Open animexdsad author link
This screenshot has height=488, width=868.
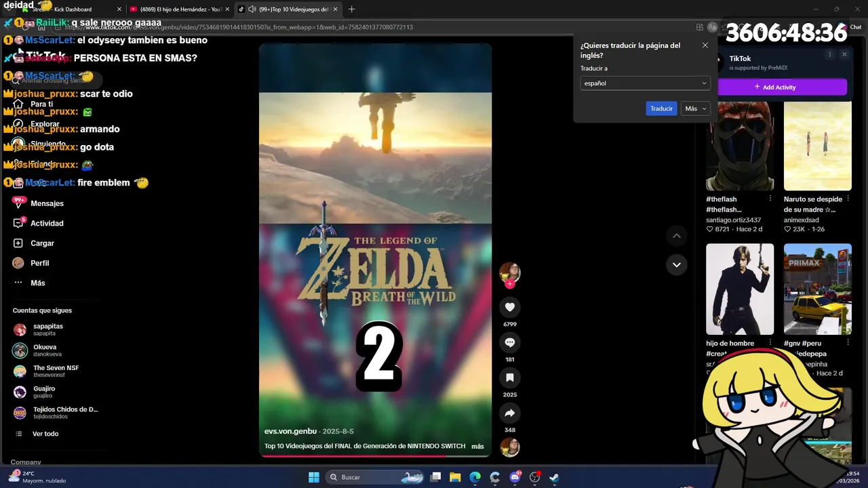pos(802,220)
